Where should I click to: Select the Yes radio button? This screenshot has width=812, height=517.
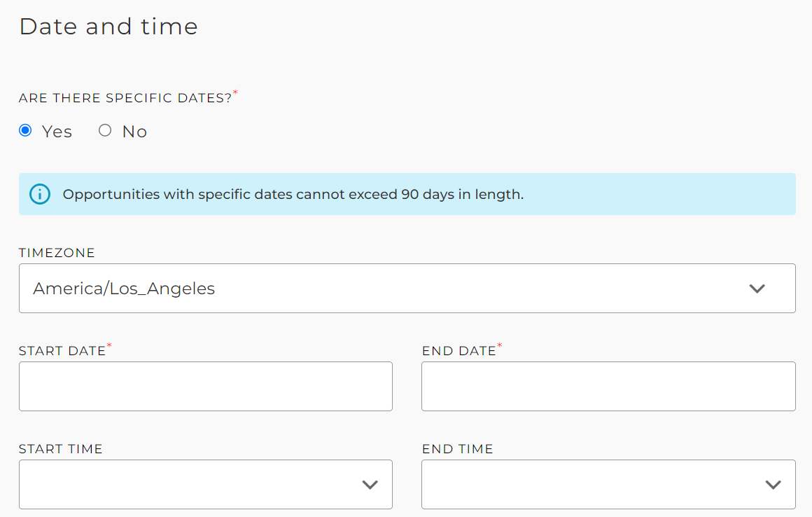click(x=25, y=130)
